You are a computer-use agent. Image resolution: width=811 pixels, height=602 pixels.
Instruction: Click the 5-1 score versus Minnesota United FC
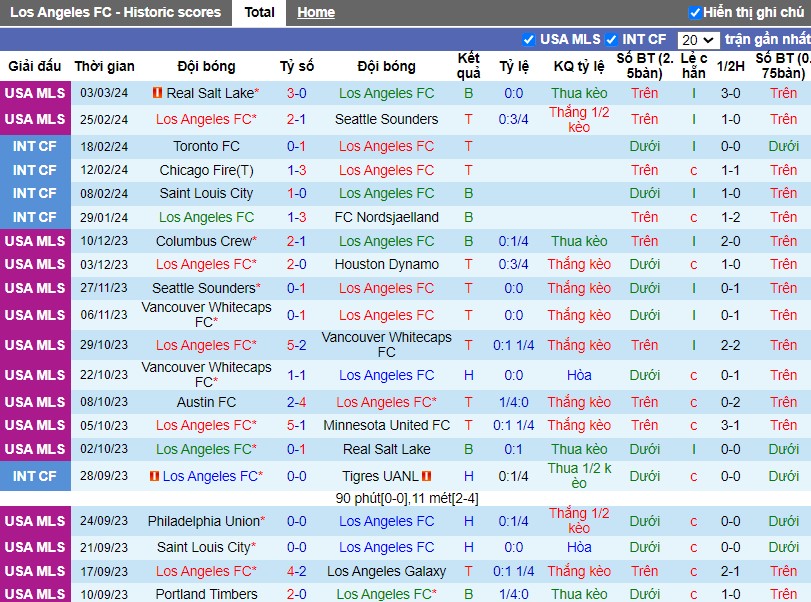(296, 425)
